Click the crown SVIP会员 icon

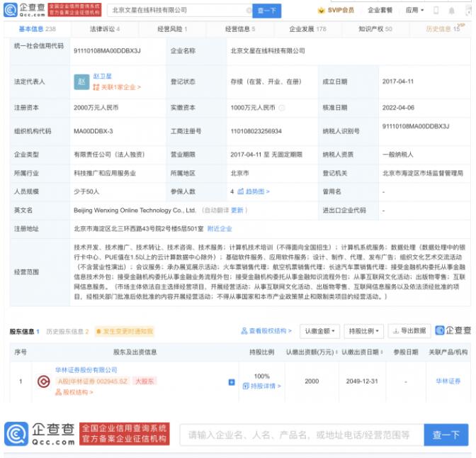tap(321, 11)
